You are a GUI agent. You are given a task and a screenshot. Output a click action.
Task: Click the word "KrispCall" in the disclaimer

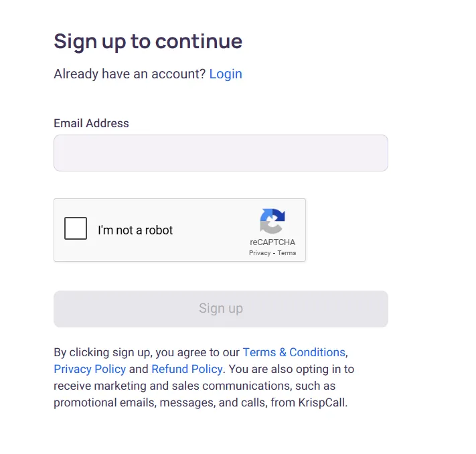pyautogui.click(x=322, y=402)
